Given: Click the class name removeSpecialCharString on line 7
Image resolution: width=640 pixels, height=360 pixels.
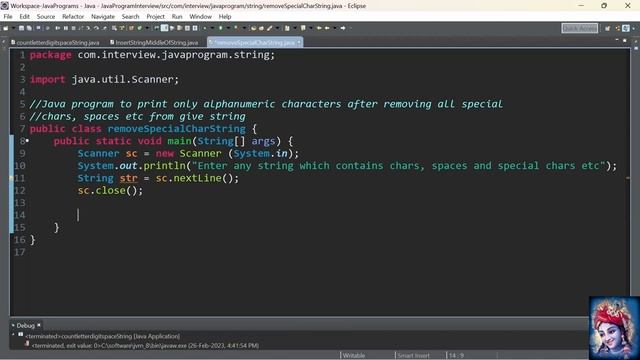Looking at the screenshot, I should (x=177, y=129).
